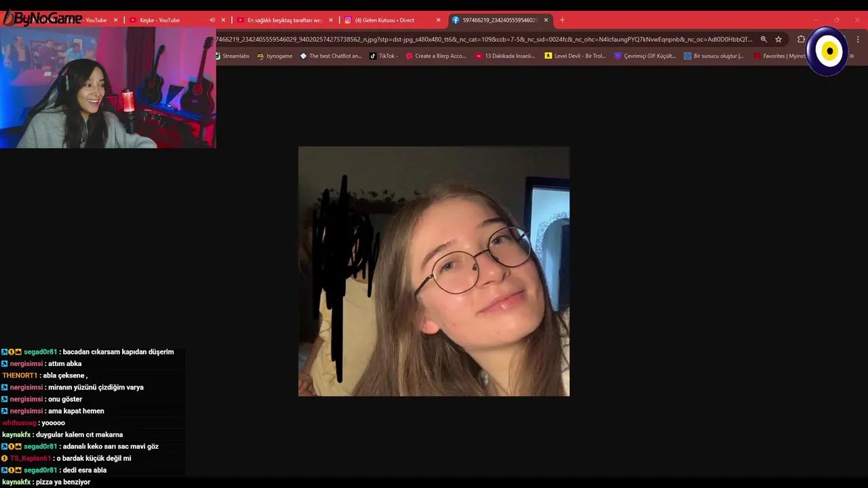The image size is (868, 488).
Task: Click chat message 'miranın yüzünü çizdiğim varya'
Action: tap(96, 388)
